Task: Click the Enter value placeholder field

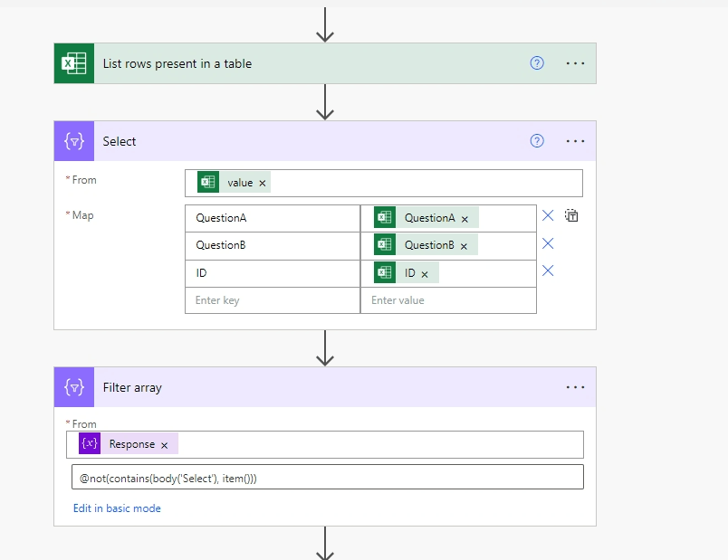Action: point(448,300)
